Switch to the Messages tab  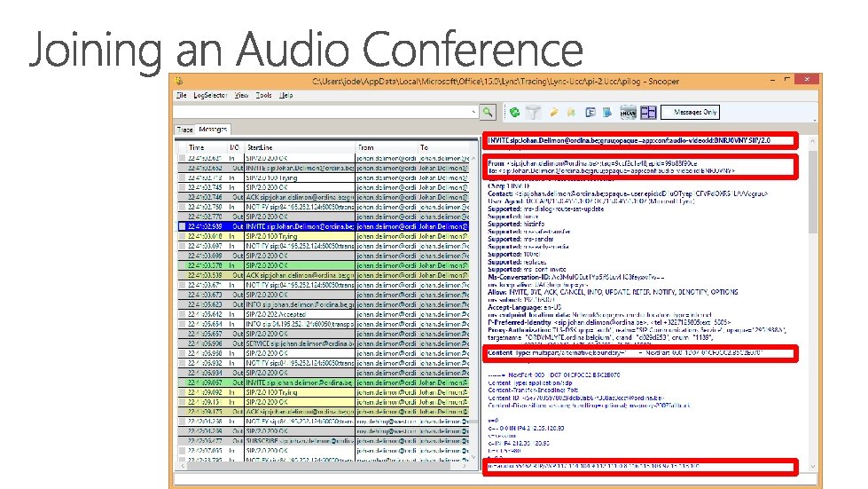(213, 129)
